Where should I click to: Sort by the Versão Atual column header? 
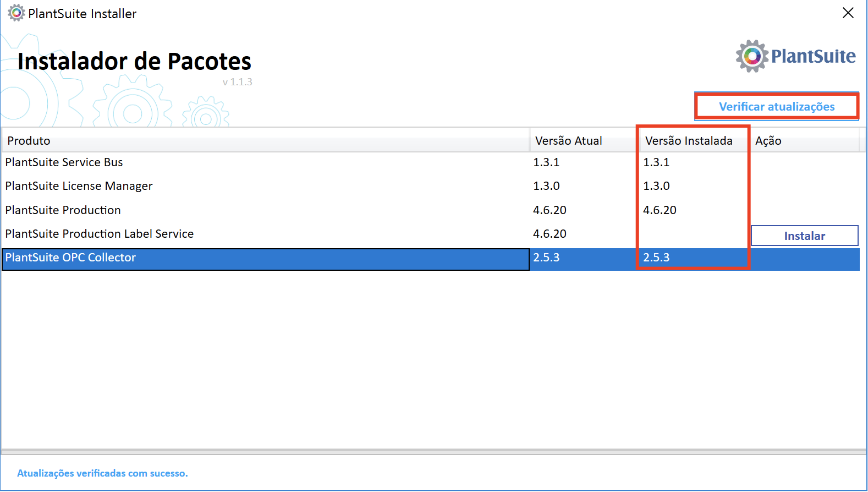[x=584, y=140]
